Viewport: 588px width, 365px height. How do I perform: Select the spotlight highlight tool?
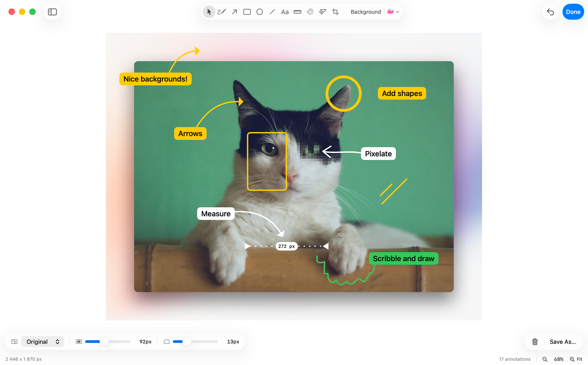[322, 12]
